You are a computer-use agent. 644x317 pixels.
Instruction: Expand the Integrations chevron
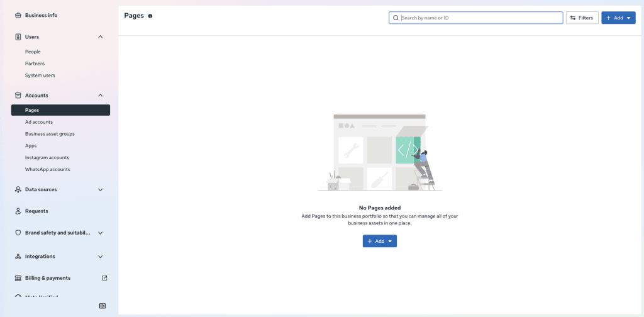(x=101, y=257)
